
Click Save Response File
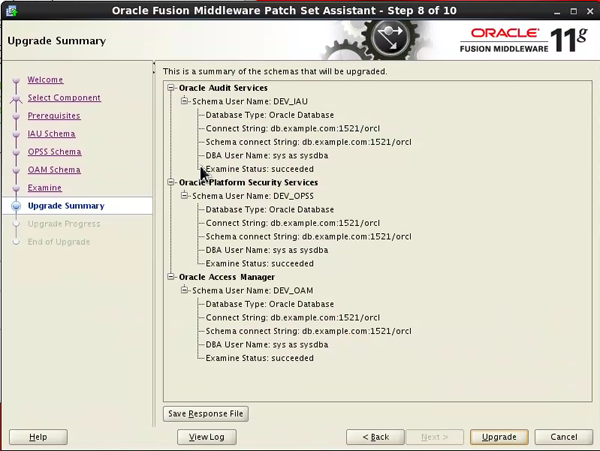tap(206, 414)
